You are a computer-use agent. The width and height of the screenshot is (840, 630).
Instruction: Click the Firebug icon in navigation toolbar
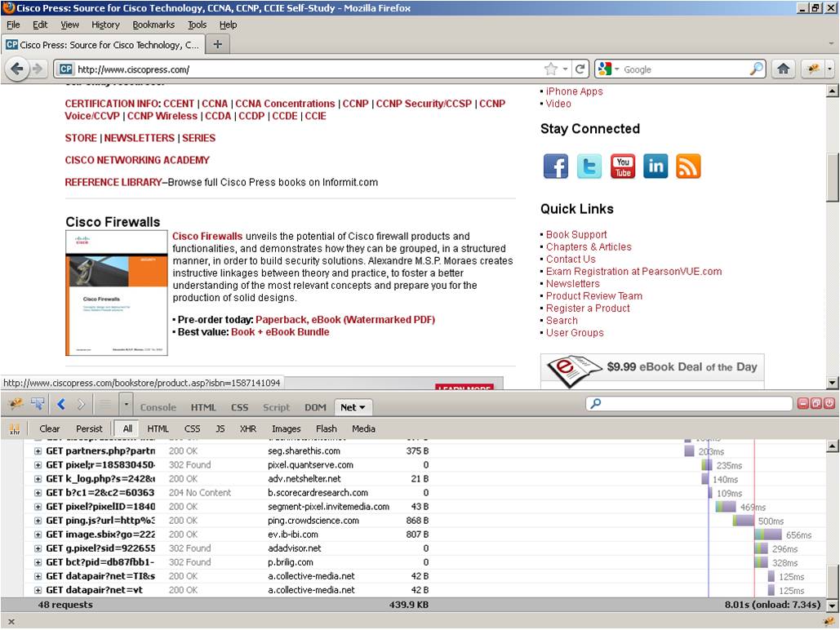pos(814,69)
